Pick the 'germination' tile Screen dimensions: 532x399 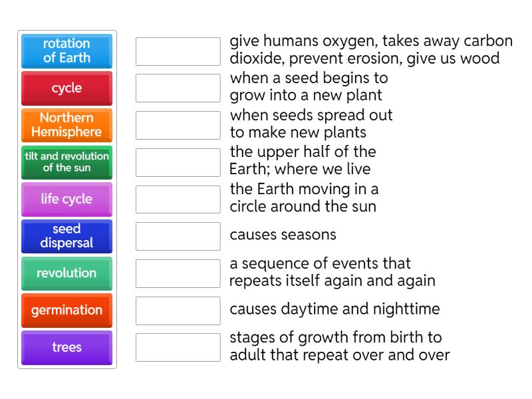click(x=66, y=310)
